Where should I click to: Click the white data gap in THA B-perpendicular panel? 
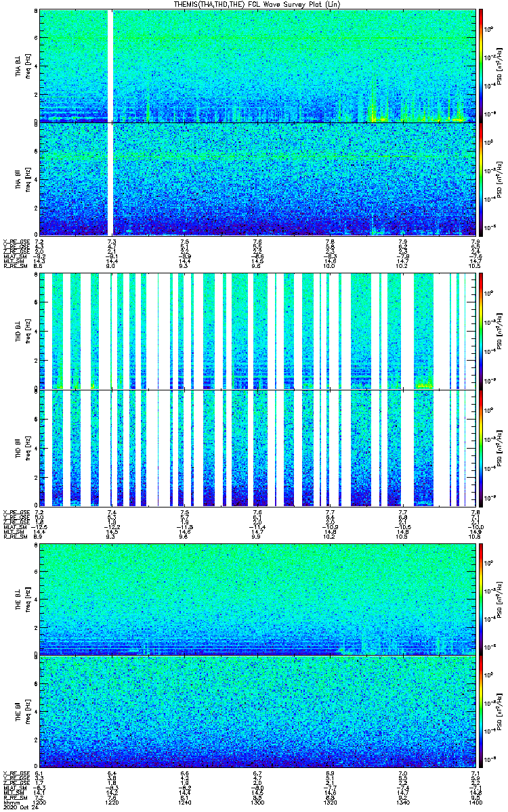pos(111,66)
